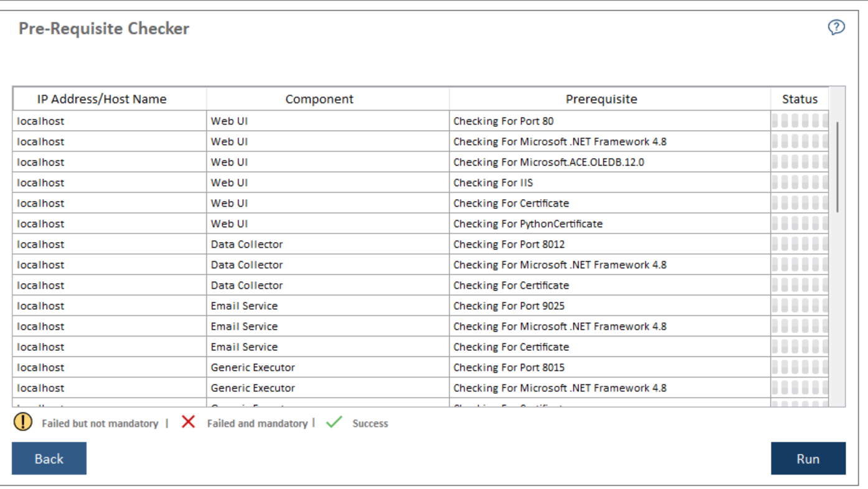This screenshot has width=868, height=489.
Task: Click the Checking For Port 8012 cell
Action: coord(509,244)
